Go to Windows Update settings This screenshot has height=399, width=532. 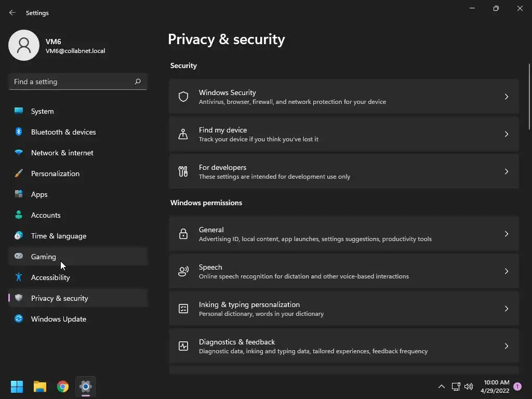tap(59, 319)
